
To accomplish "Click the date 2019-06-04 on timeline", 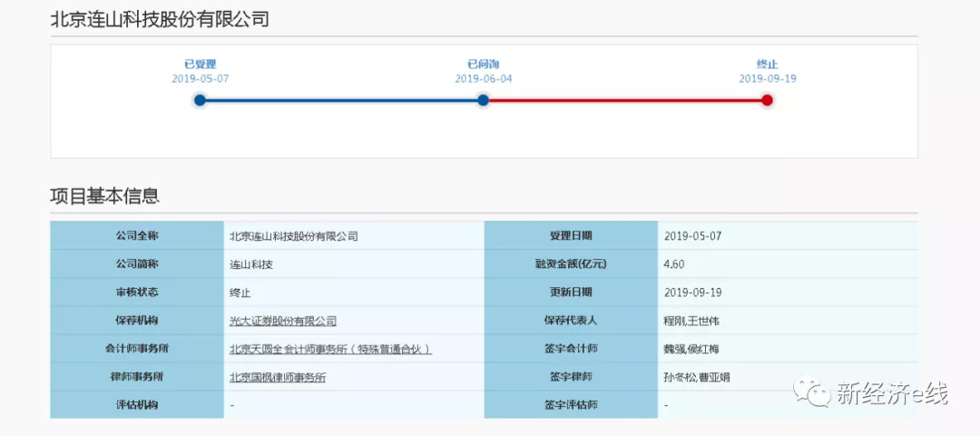I will coord(483,79).
